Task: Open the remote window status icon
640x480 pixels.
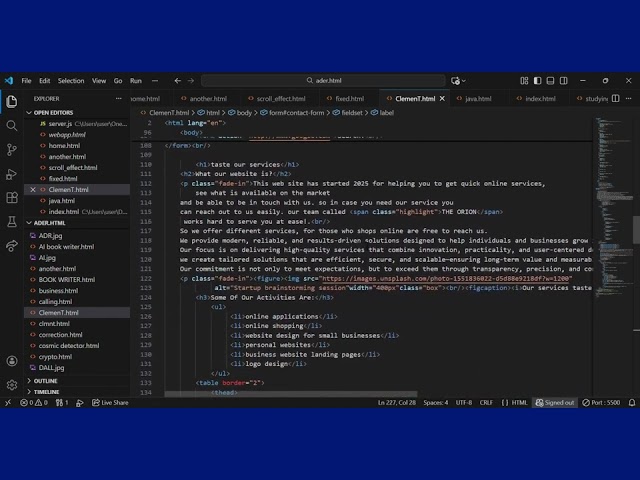Action: pyautogui.click(x=8, y=402)
